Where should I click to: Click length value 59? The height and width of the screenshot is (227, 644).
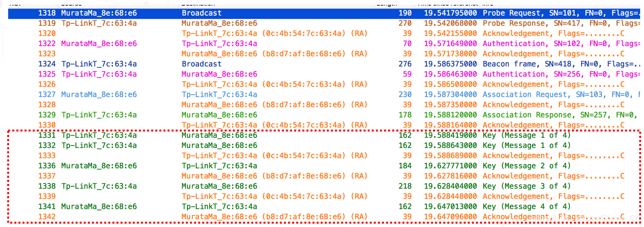coord(408,74)
